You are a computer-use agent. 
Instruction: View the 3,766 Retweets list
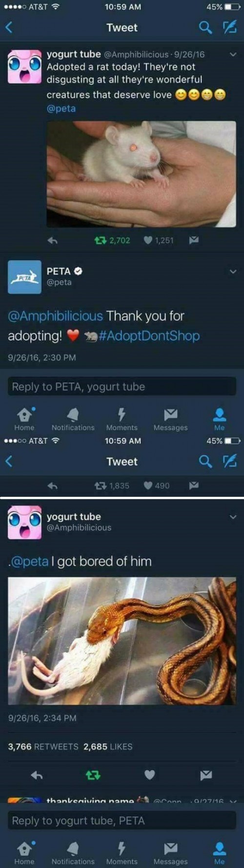(43, 747)
